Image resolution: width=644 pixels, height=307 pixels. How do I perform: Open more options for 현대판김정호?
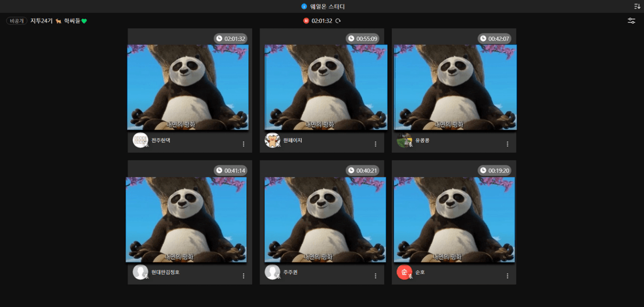[x=244, y=276]
